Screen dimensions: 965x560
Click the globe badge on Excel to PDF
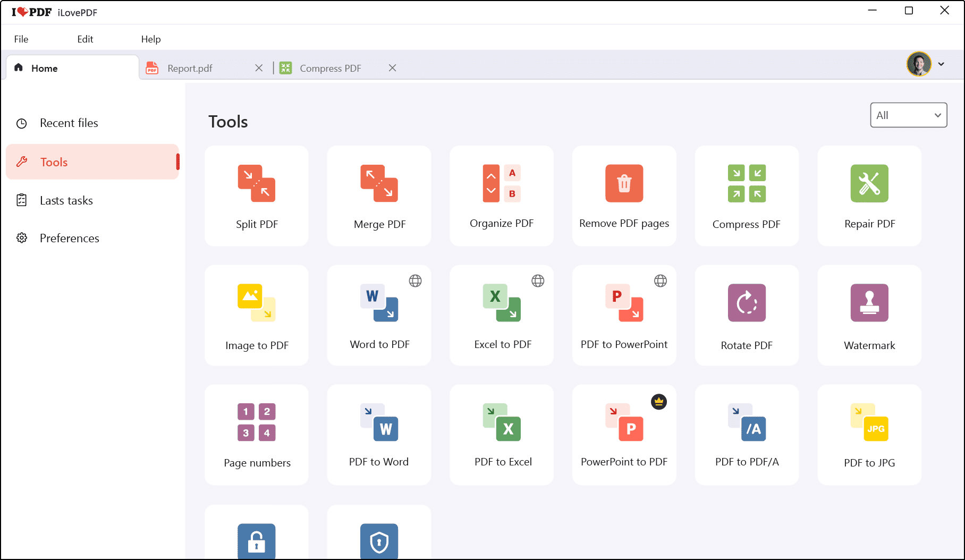coord(538,281)
